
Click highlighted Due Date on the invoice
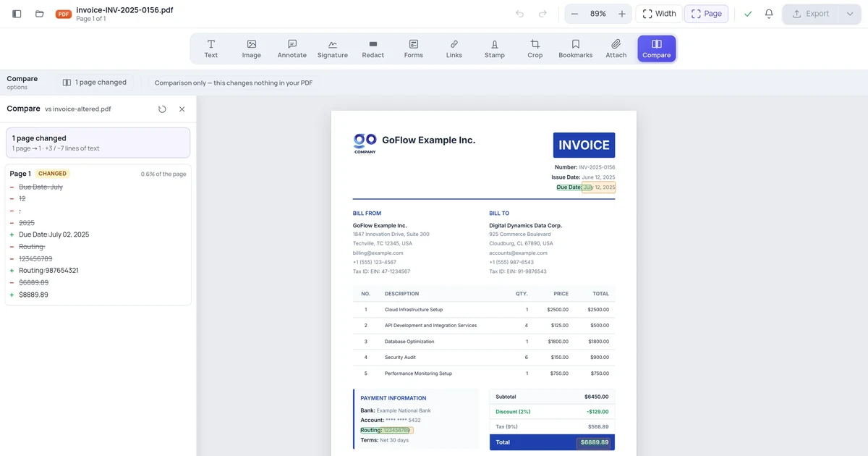tap(586, 187)
